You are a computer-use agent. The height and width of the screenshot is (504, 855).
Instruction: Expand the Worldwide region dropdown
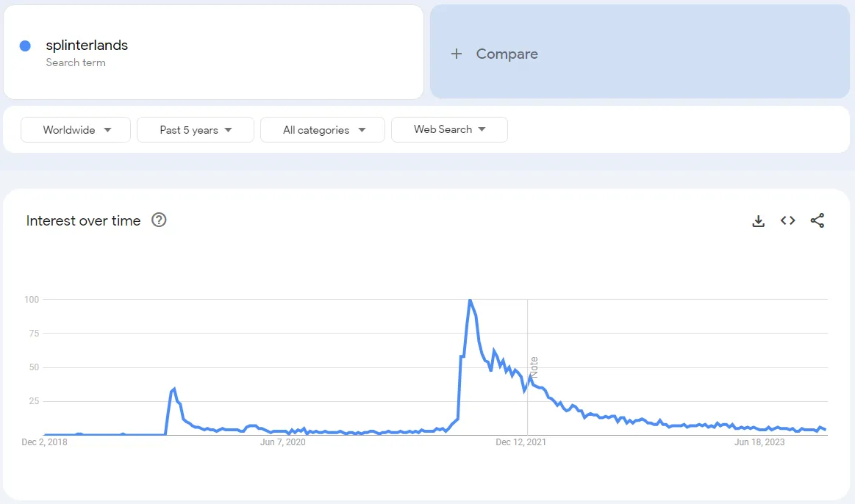coord(76,130)
